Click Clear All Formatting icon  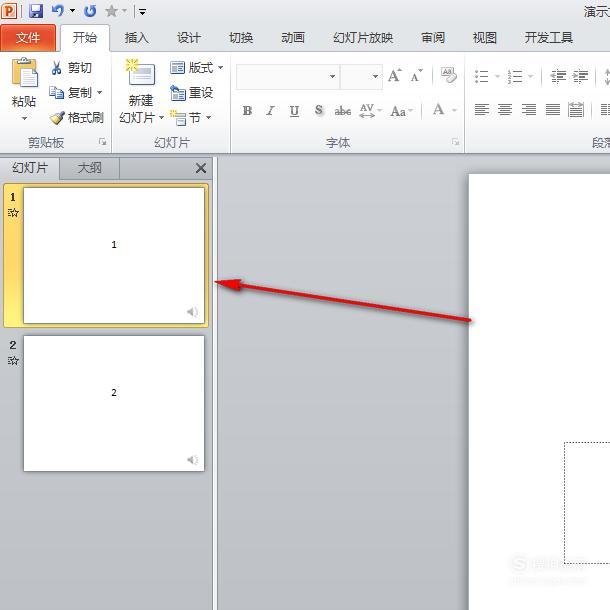click(449, 75)
